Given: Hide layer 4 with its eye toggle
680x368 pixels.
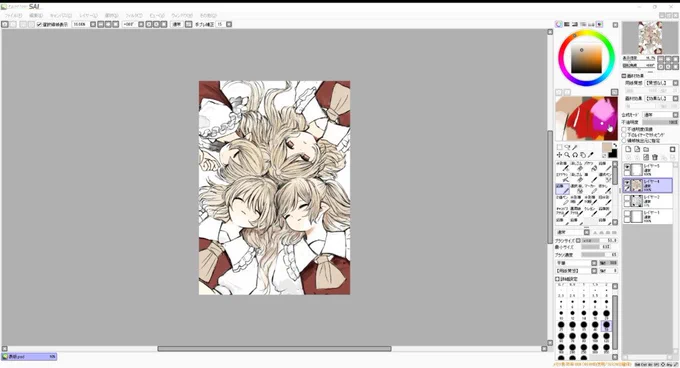Looking at the screenshot, I should pyautogui.click(x=627, y=182).
